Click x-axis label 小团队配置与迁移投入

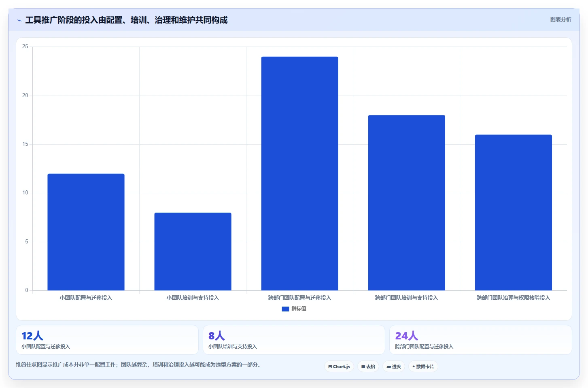[x=86, y=298]
